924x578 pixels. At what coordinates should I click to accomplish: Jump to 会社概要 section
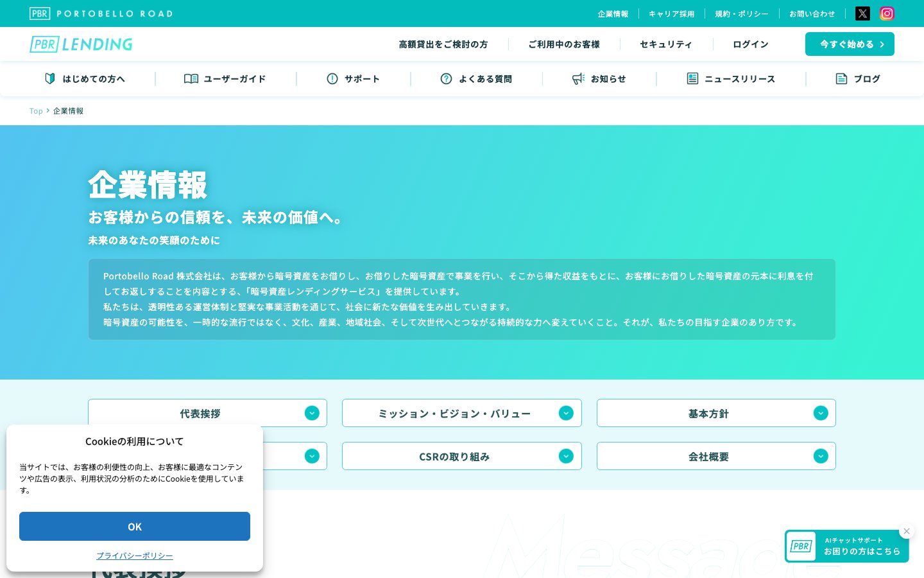pyautogui.click(x=716, y=456)
